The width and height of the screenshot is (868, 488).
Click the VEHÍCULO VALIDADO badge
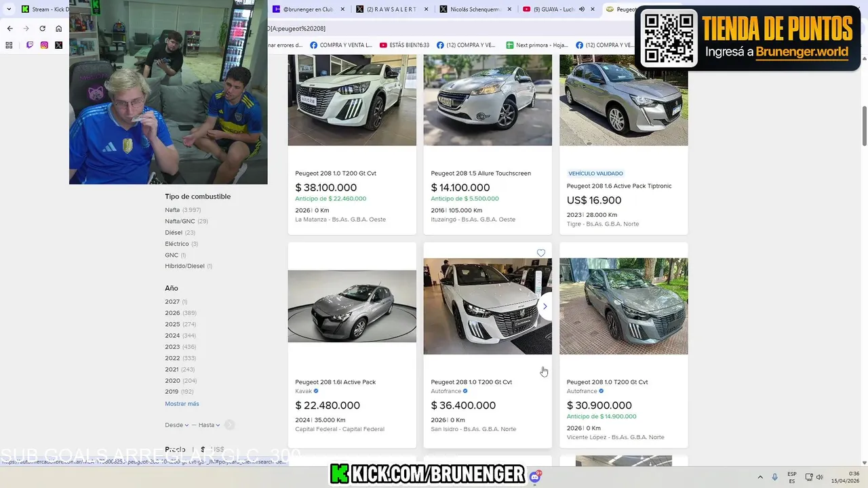(595, 174)
